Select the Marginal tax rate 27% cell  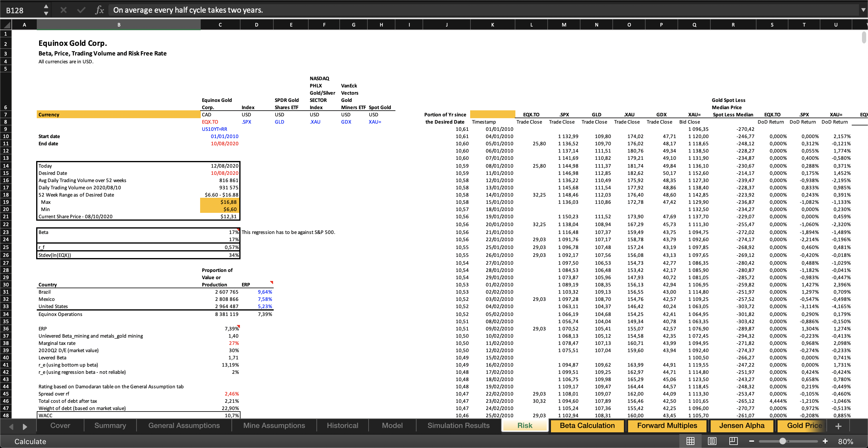(x=220, y=343)
